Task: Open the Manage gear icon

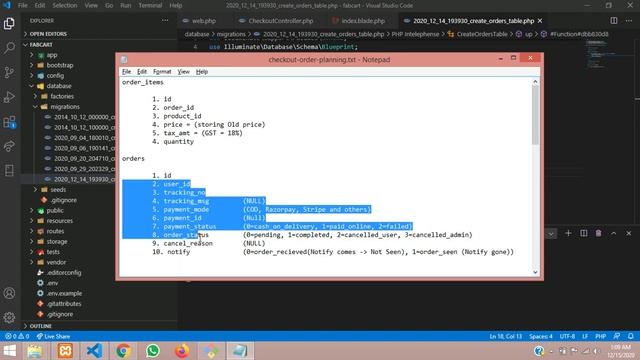Action: point(9,317)
